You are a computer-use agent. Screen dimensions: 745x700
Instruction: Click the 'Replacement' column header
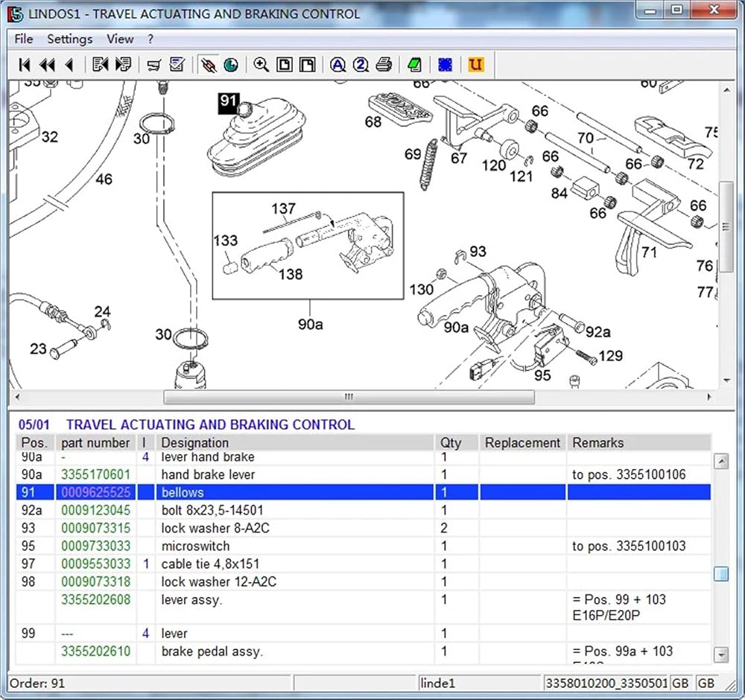pyautogui.click(x=523, y=442)
